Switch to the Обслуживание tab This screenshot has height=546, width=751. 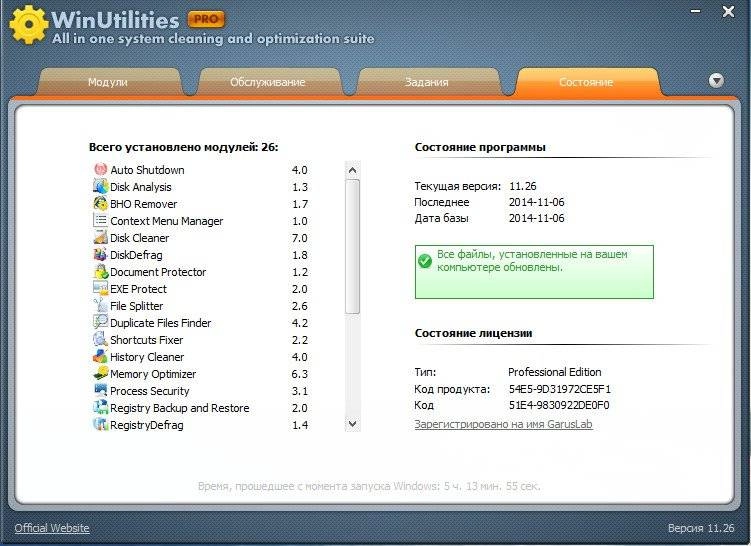click(x=268, y=82)
